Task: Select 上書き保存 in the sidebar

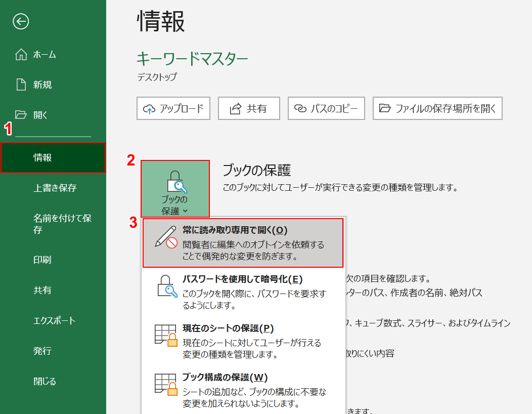Action: pos(43,188)
